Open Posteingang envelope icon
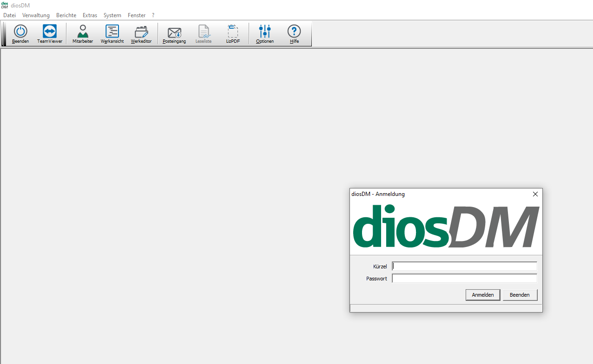This screenshot has height=364, width=593. point(174,32)
